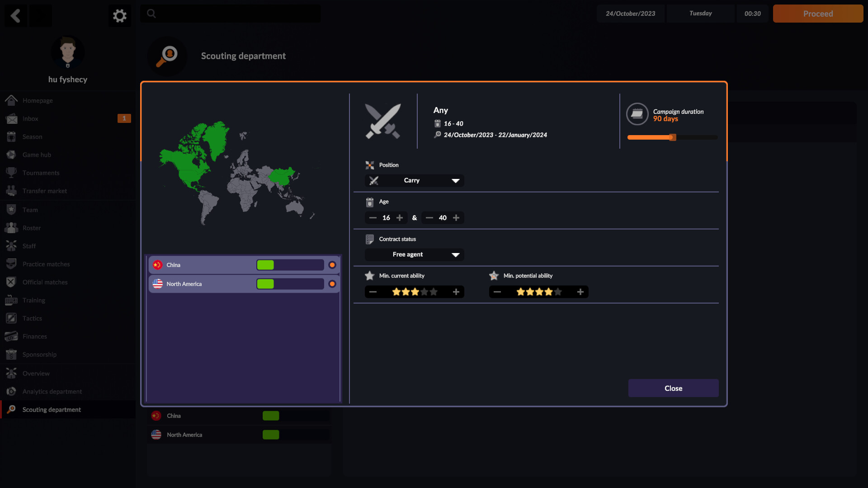Click the Finances icon in the sidebar
This screenshot has height=488, width=868.
point(11,336)
